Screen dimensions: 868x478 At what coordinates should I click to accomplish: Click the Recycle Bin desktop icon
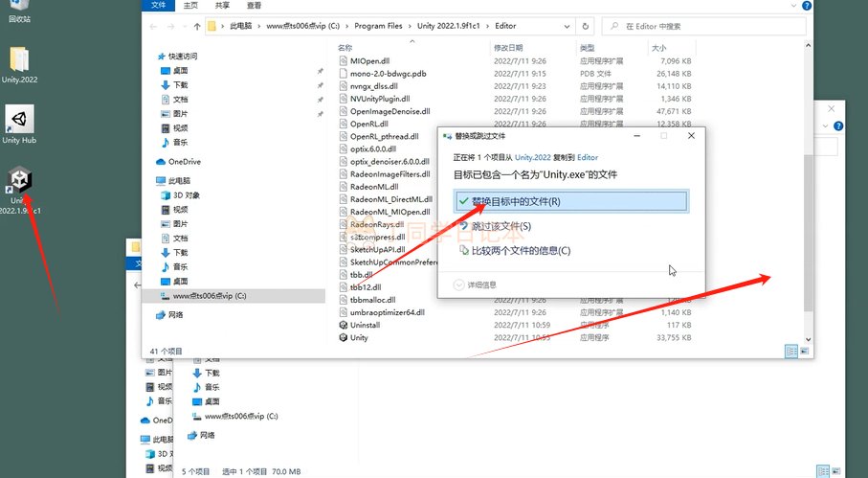coord(18,10)
